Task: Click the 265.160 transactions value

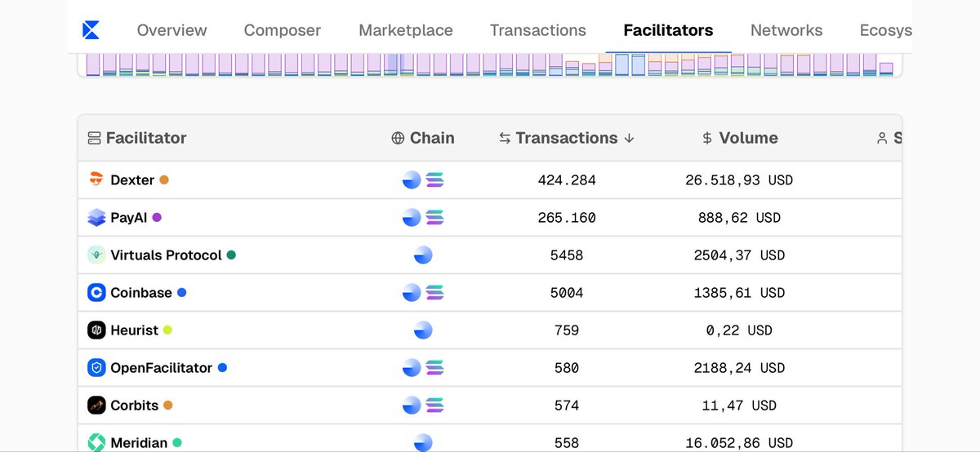Action: point(567,218)
